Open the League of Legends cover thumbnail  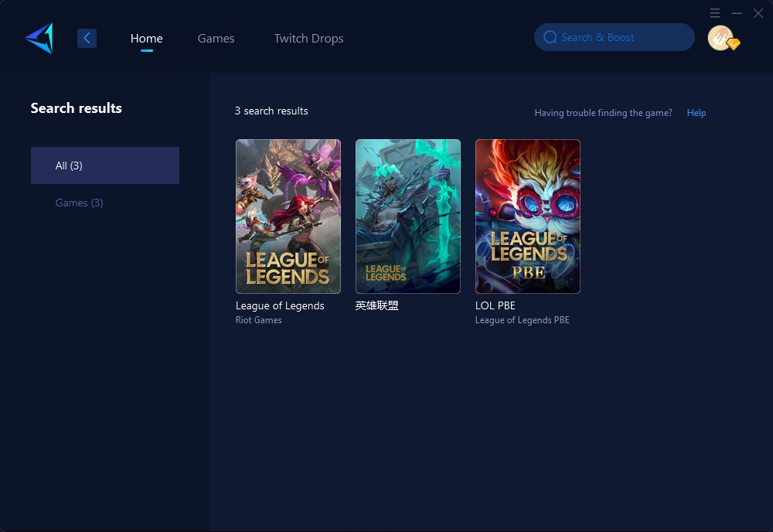[x=288, y=217]
